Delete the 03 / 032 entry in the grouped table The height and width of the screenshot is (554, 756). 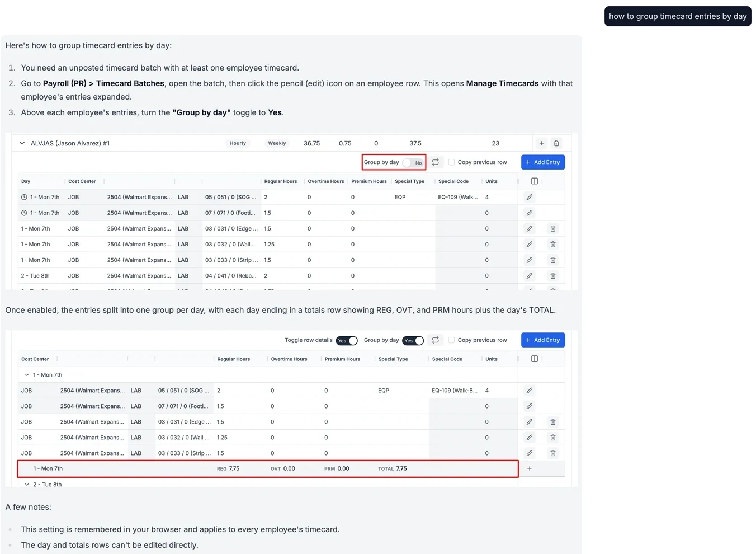553,438
